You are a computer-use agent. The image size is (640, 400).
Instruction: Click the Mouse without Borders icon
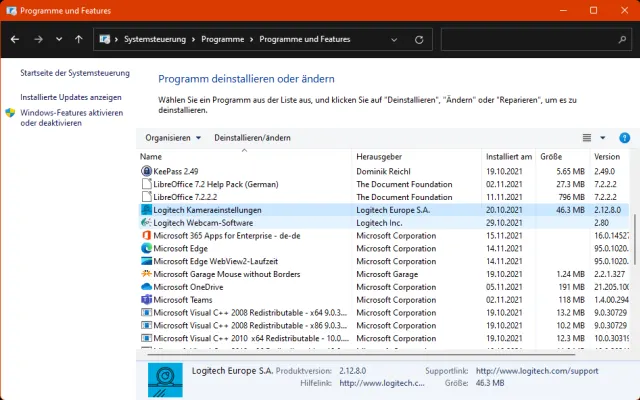pos(146,274)
